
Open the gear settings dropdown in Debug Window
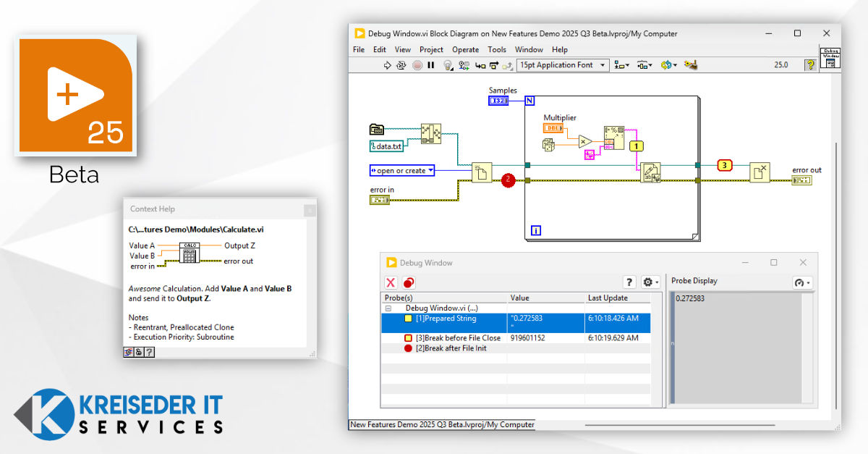pos(650,282)
